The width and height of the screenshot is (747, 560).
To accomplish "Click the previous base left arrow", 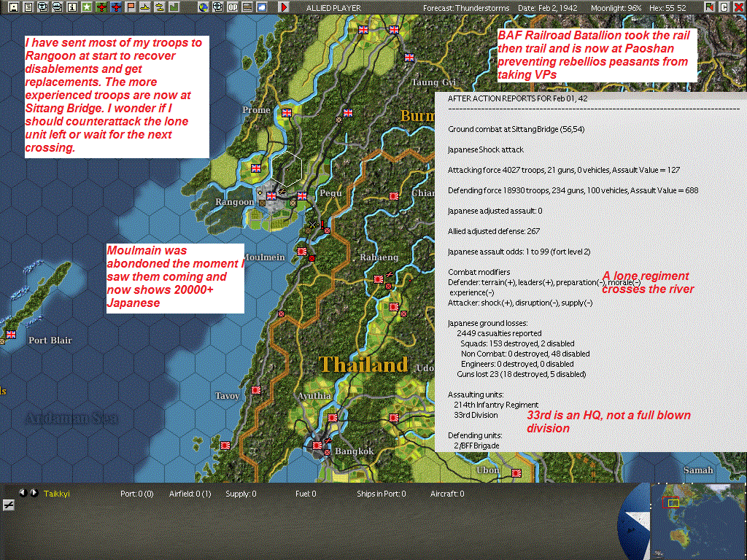I will coord(23,493).
